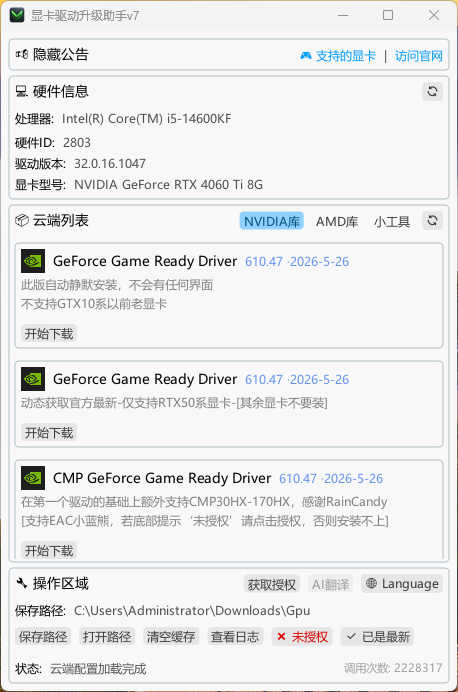This screenshot has width=458, height=692.
Task: Click the speaker icon beside 隐藏公告
Action: [x=22, y=54]
